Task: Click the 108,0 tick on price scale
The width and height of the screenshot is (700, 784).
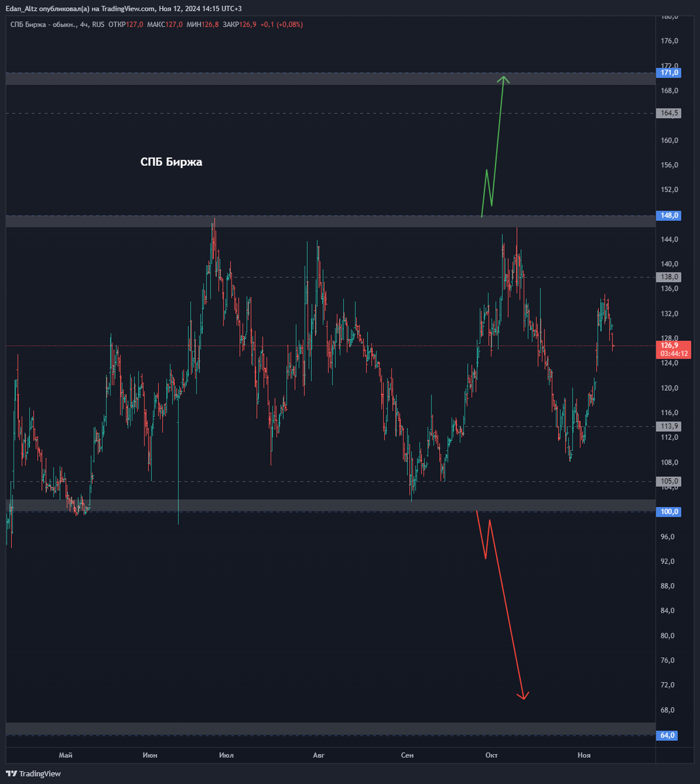Action: [670, 463]
